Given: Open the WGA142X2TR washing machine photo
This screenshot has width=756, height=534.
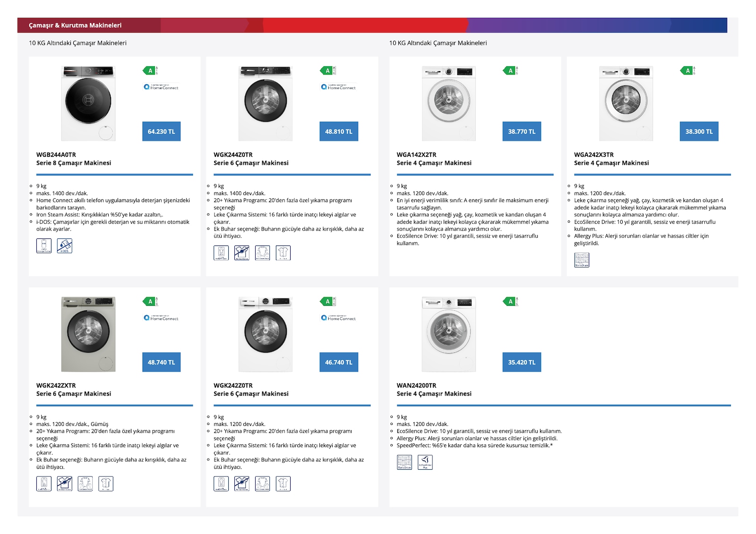Looking at the screenshot, I should pos(449,103).
